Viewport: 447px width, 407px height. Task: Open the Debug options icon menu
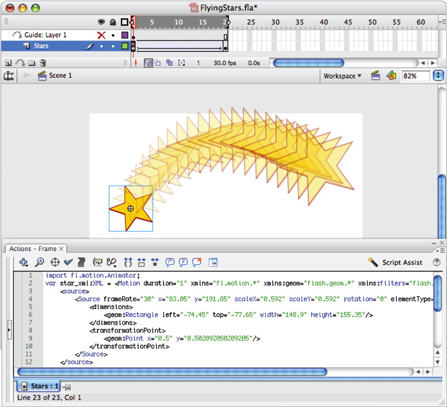111,262
